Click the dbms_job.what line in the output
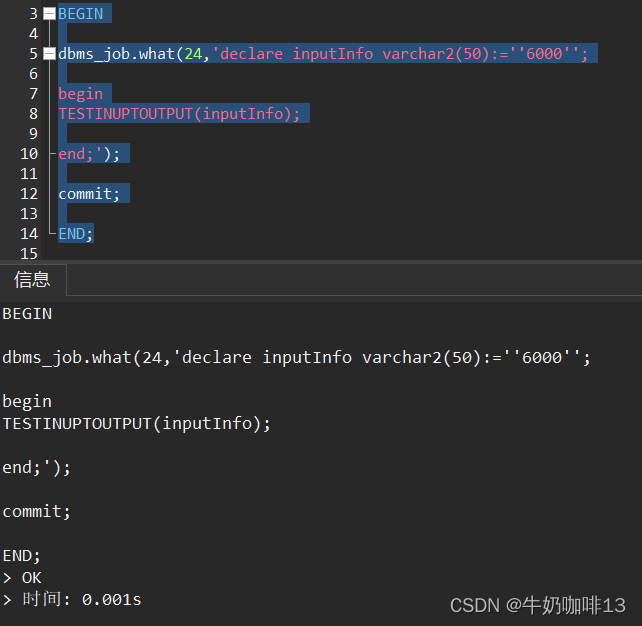The image size is (642, 626). [x=296, y=358]
